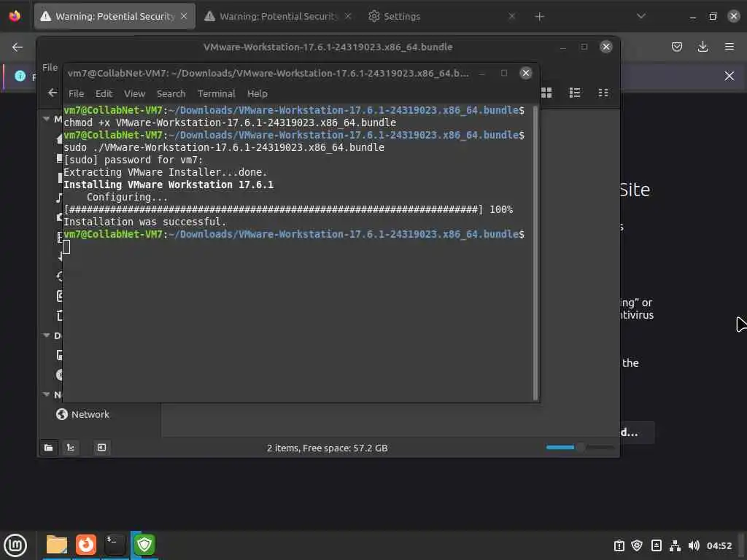Open the terminal Edit menu

[x=104, y=94]
